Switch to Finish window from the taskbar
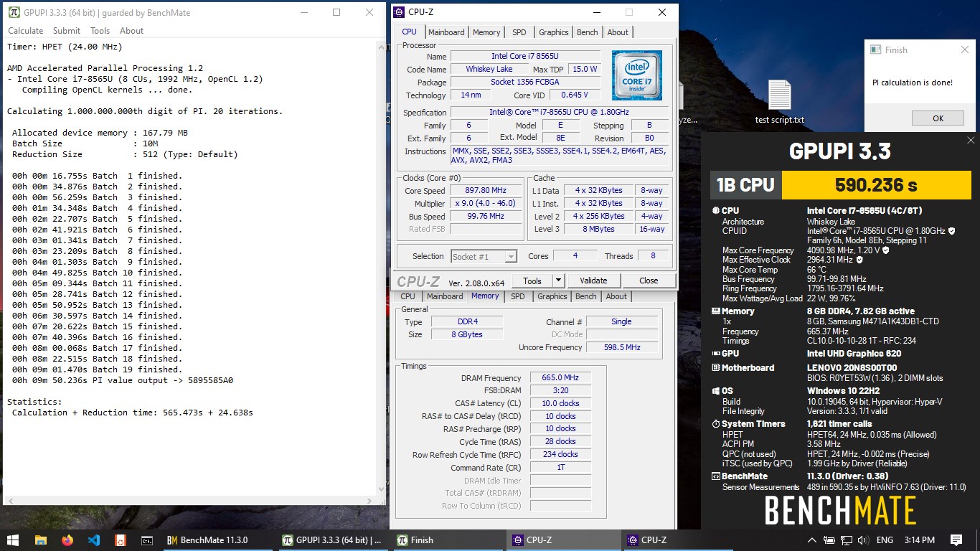The width and height of the screenshot is (980, 551). 449,540
